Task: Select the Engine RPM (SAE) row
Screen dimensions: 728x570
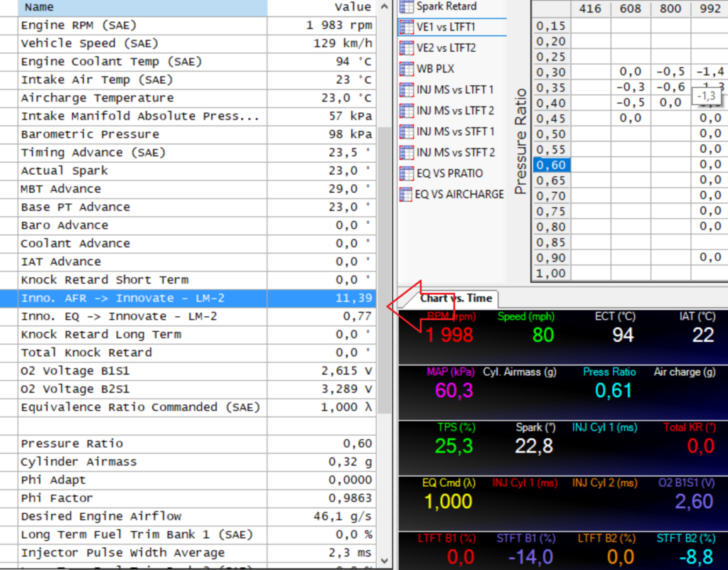Action: [x=142, y=26]
